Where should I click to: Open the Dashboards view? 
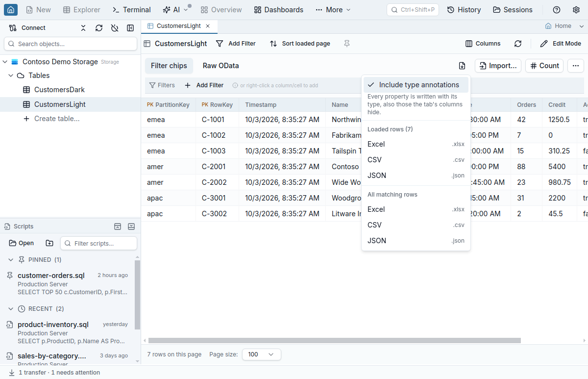pos(279,10)
